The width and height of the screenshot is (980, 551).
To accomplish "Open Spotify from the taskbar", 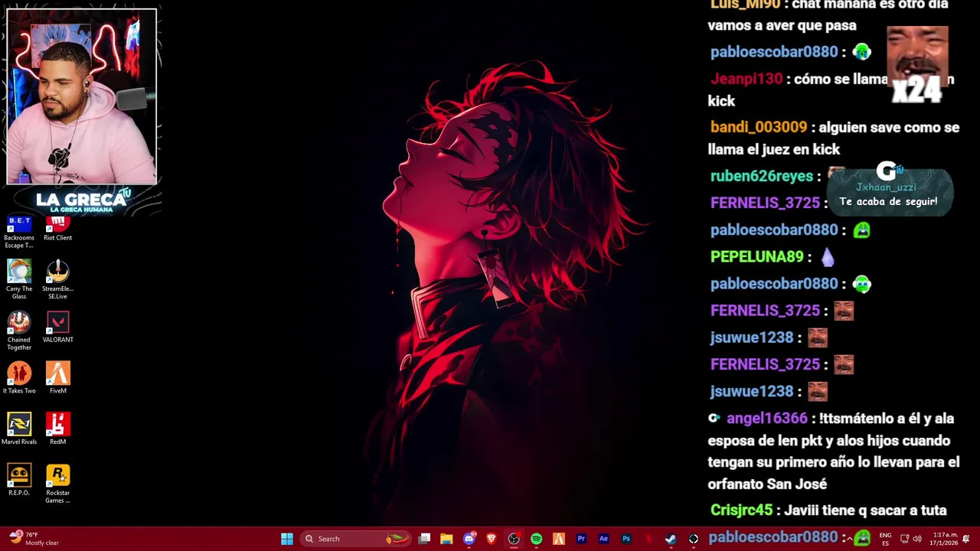I will point(537,539).
